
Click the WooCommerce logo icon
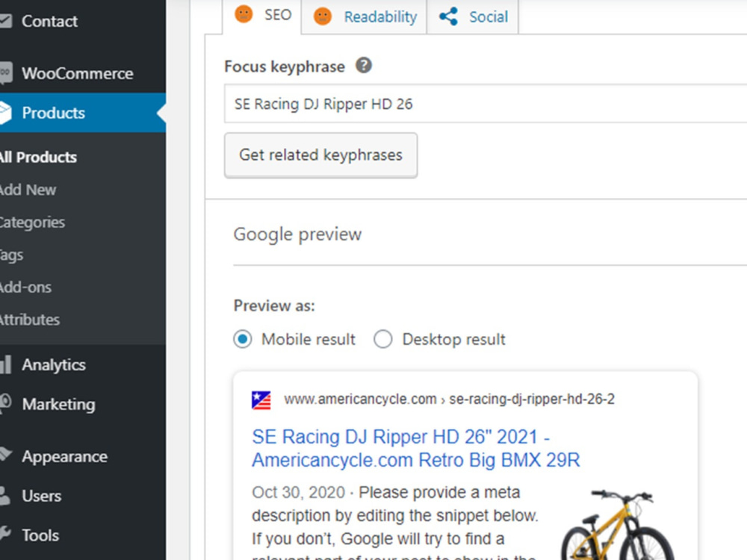pos(4,73)
